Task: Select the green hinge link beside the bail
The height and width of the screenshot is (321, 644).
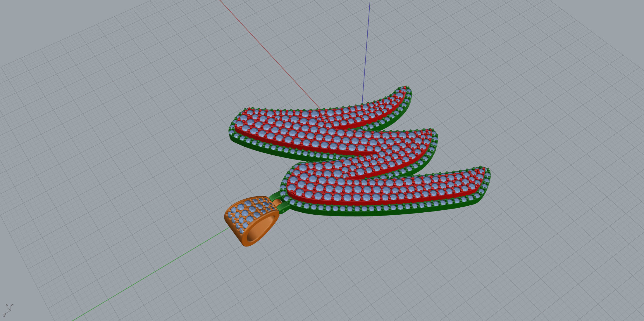Action: (283, 207)
